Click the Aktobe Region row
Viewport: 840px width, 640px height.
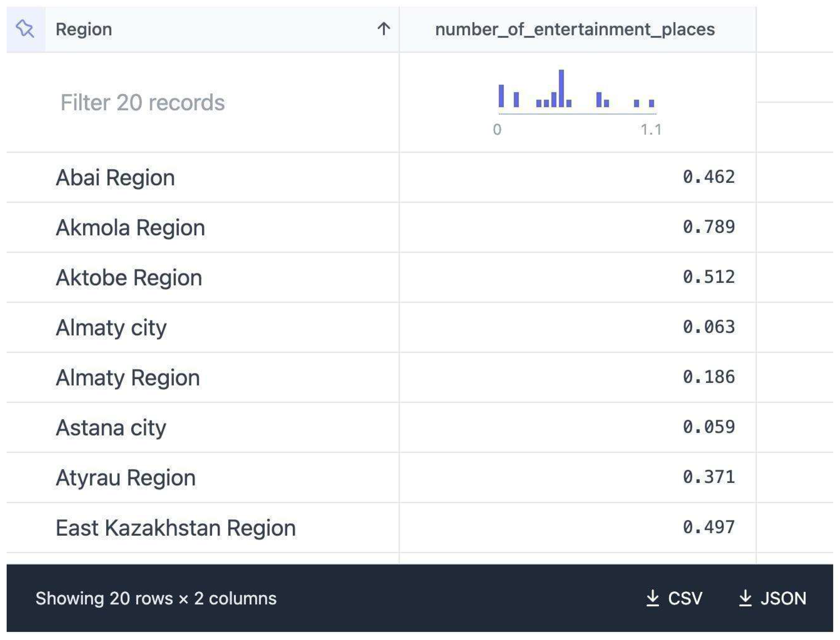[129, 277]
